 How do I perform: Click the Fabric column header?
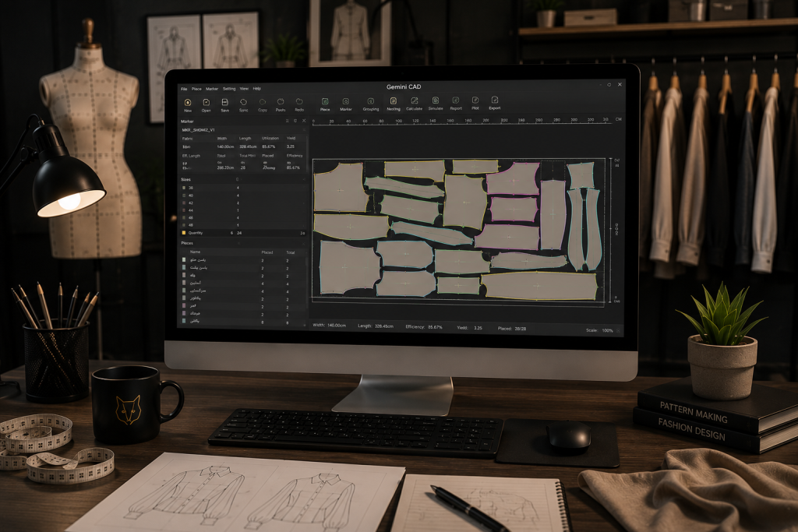pyautogui.click(x=188, y=139)
